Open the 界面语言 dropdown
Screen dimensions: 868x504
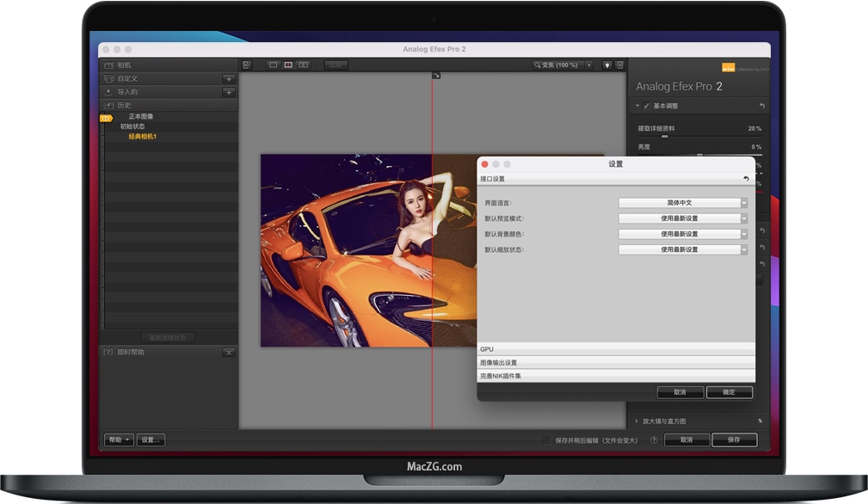[683, 203]
